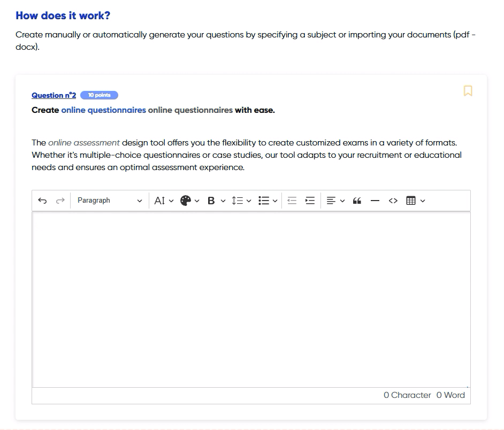Bookmark Question n°2 with the flag icon
The image size is (504, 430).
click(x=468, y=91)
